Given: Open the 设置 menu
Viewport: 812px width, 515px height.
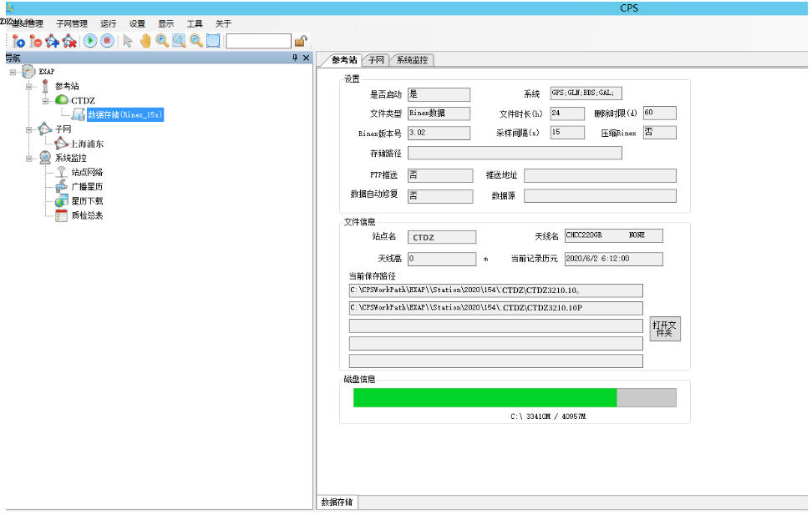Looking at the screenshot, I should [x=137, y=24].
